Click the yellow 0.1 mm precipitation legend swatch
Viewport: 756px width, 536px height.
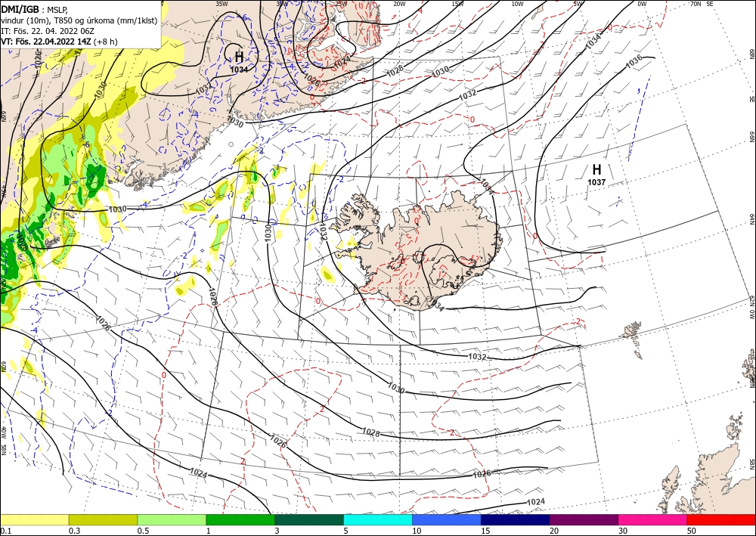34,519
